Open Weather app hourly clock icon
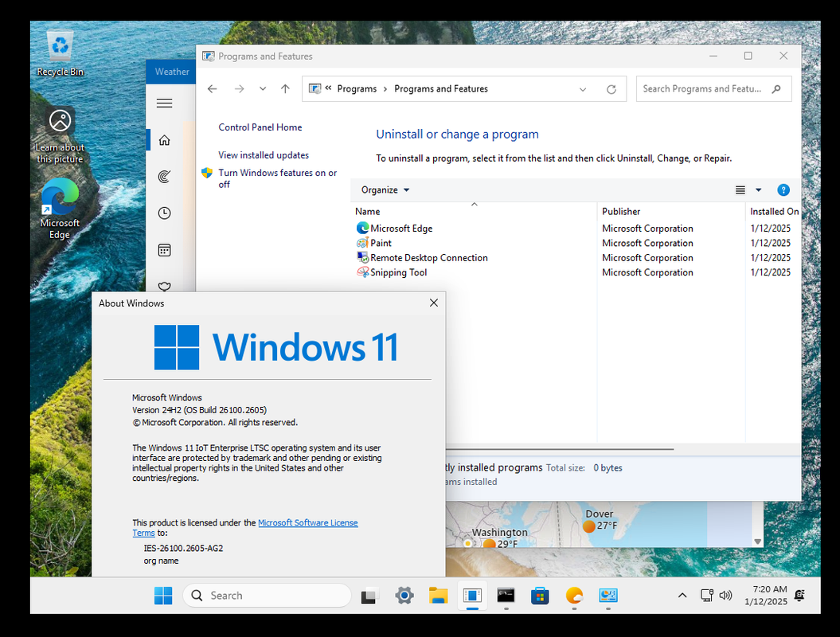Image resolution: width=840 pixels, height=637 pixels. point(165,213)
